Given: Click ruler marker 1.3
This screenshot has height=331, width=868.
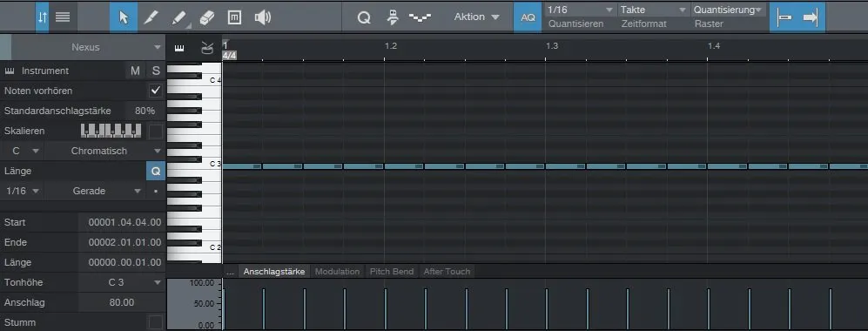Looking at the screenshot, I should pos(552,46).
